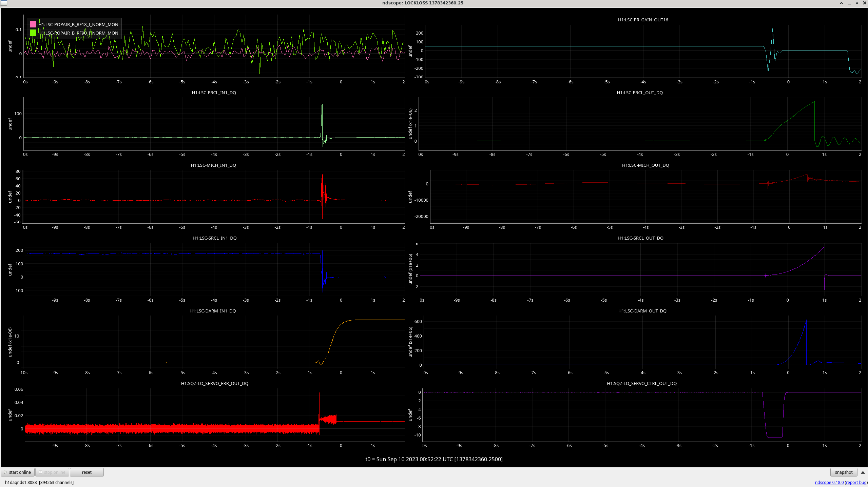Click the H1:LSC-PR_GAIN_OUT16 plot title
The height and width of the screenshot is (487, 868).
click(x=643, y=20)
